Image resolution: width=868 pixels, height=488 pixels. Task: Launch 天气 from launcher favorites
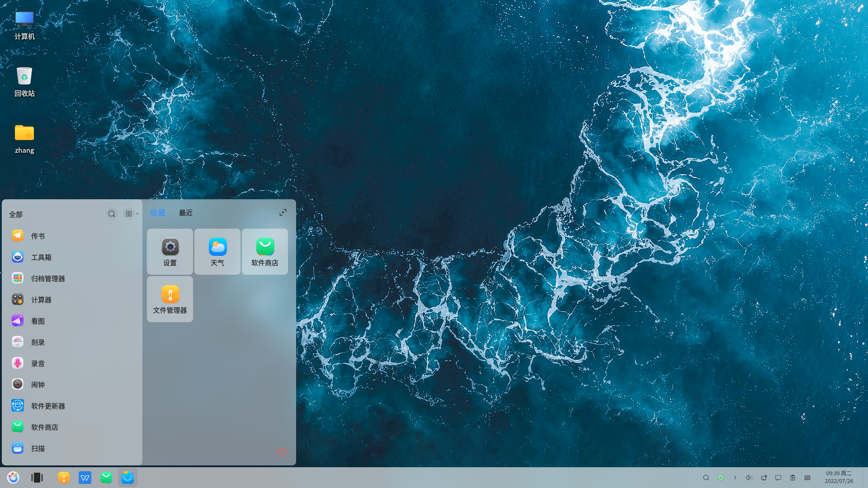tap(217, 252)
